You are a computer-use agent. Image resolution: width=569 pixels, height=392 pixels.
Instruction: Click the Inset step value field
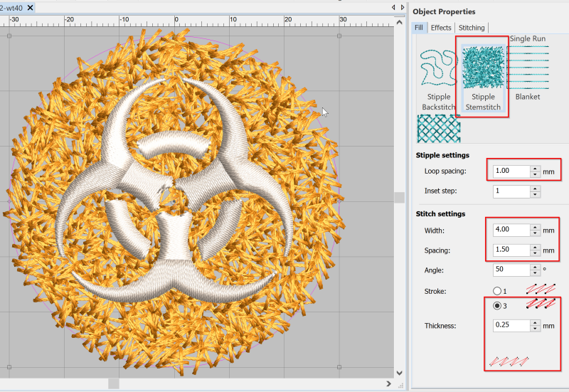pos(511,191)
